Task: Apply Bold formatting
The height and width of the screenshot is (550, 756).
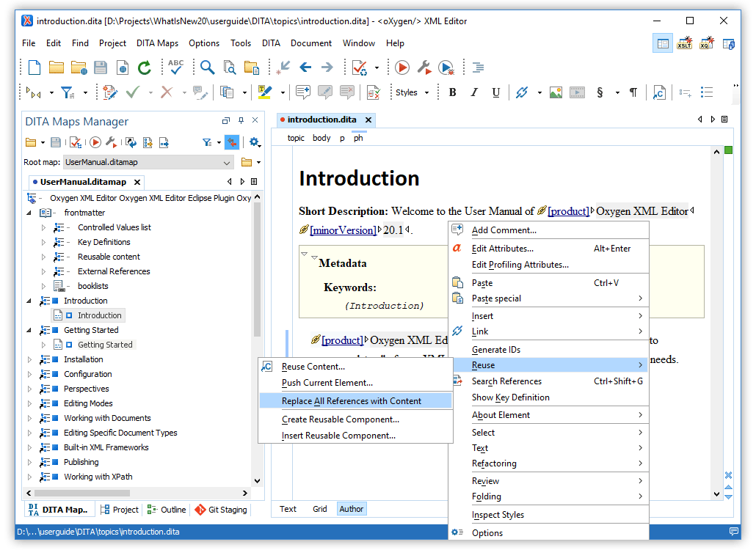Action: [452, 92]
